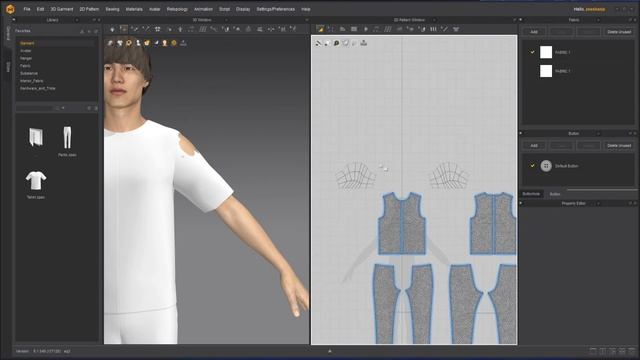640x360 pixels.
Task: Open the File menu
Action: tap(27, 9)
